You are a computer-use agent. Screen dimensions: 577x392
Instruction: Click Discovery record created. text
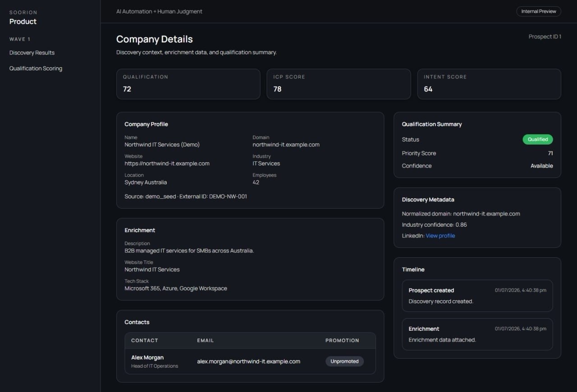[x=441, y=301]
